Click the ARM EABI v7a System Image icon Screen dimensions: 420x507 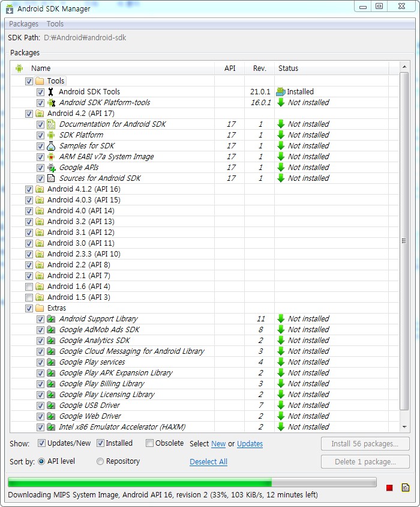[51, 157]
